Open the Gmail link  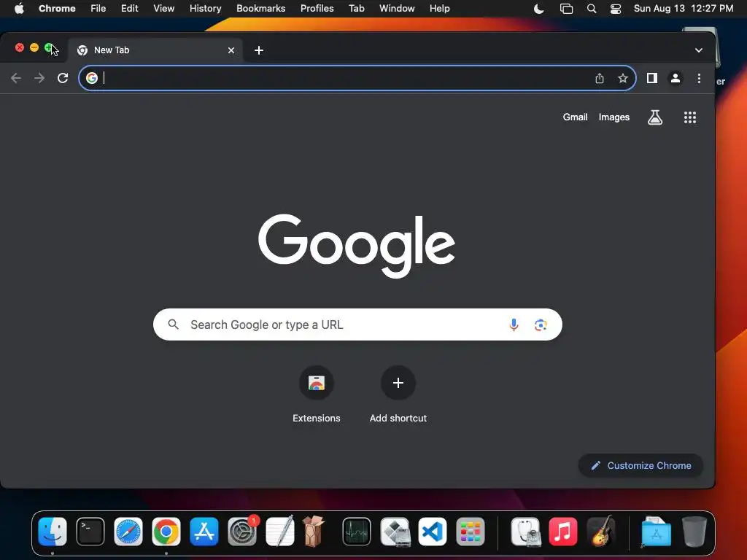(575, 117)
